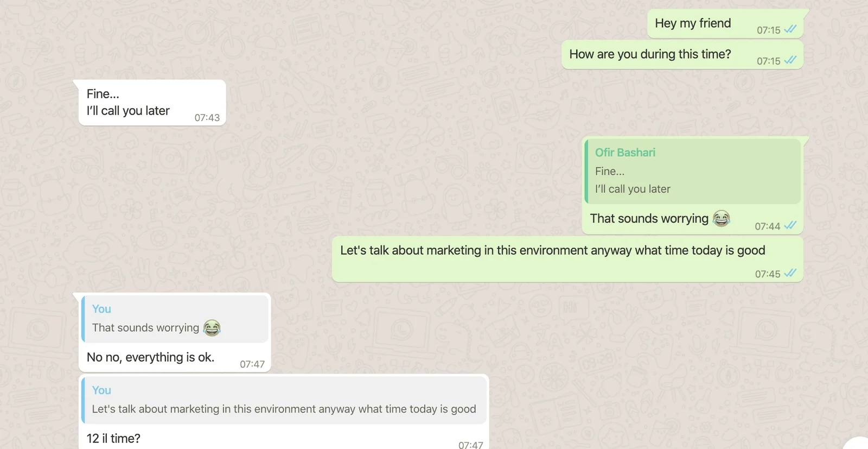Click the 07:47 timestamp on "everything is ok"
Viewport: 868px width, 449px height.
click(x=252, y=364)
